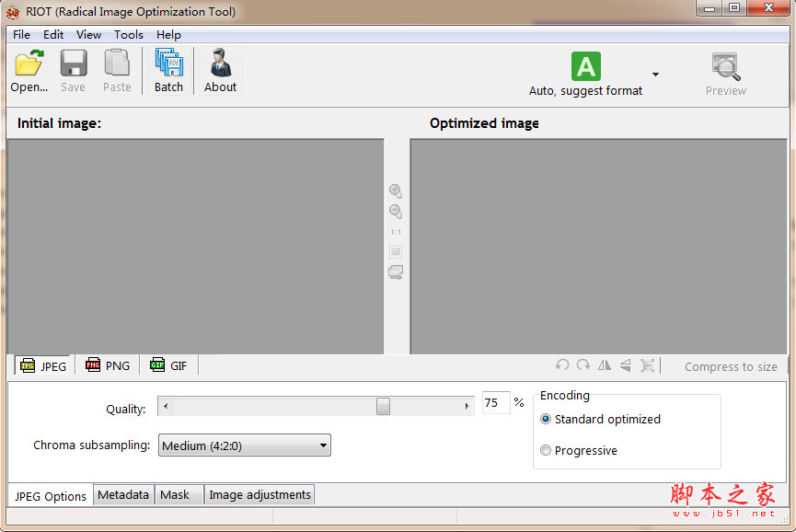Click the Compress to size button
Image resolution: width=796 pixels, height=532 pixels.
[731, 366]
